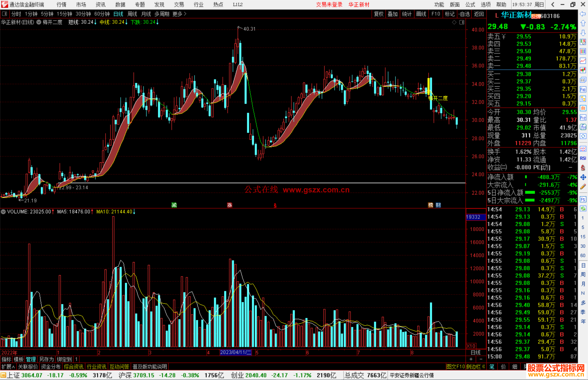Open the 公式 menu in title bar
The width and height of the screenshot is (588, 380).
click(470, 5)
